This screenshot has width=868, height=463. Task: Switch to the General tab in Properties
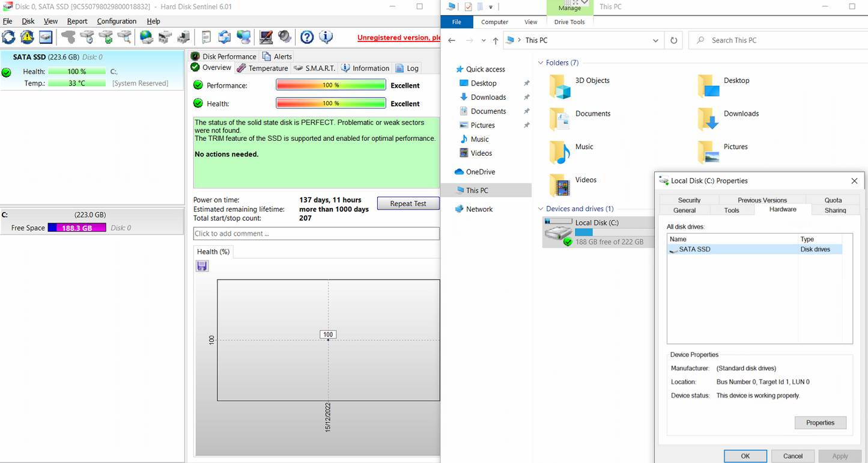pyautogui.click(x=684, y=210)
